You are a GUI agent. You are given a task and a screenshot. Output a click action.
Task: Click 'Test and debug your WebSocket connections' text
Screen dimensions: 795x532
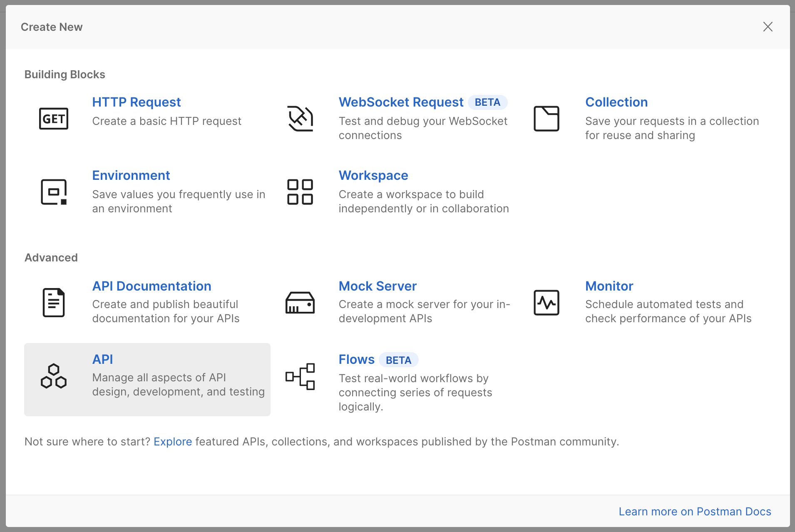[x=423, y=128]
